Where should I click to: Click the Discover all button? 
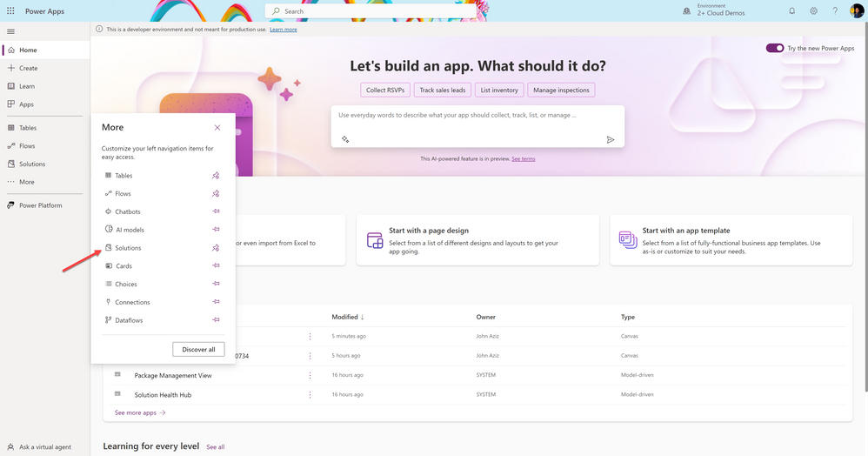tap(198, 350)
